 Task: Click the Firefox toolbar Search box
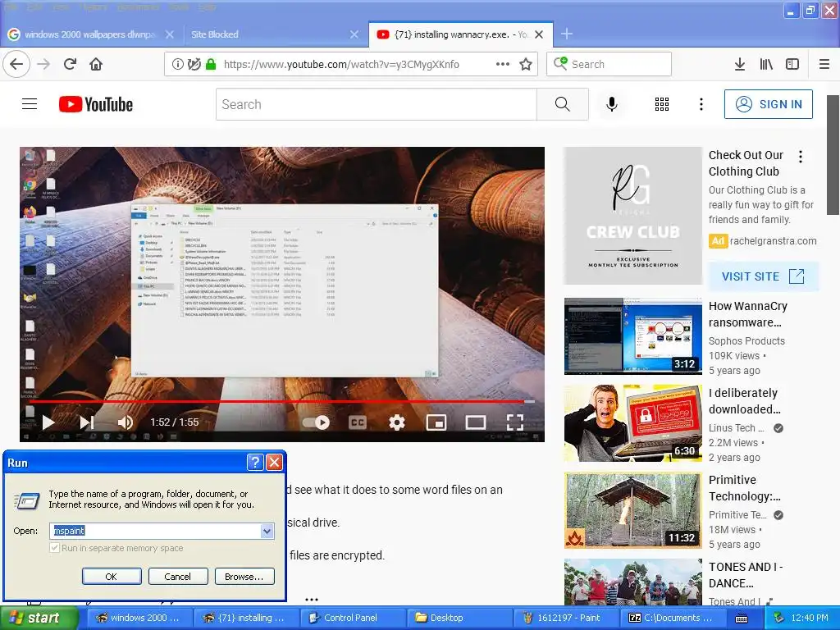pyautogui.click(x=609, y=64)
